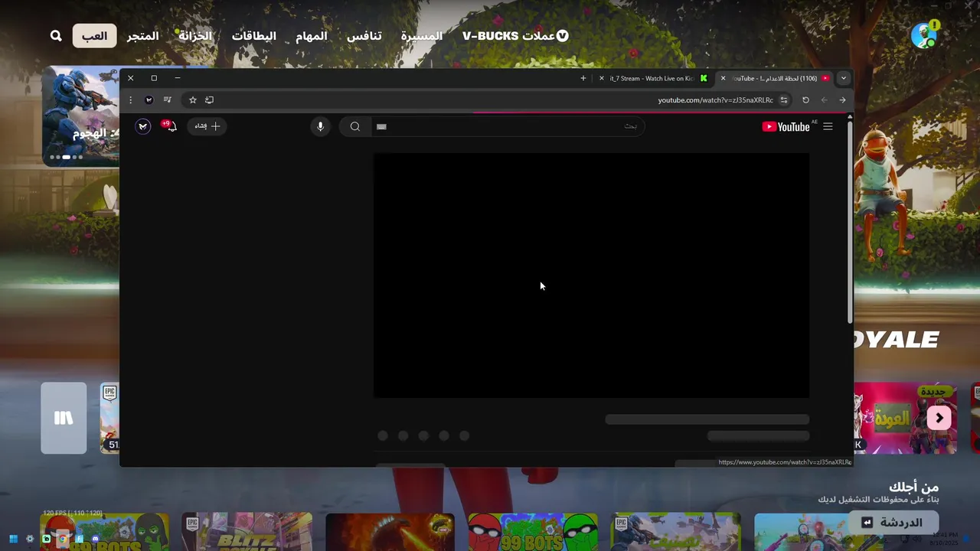The width and height of the screenshot is (980, 551).
Task: Open the green 99 BOTS game tile
Action: [533, 532]
